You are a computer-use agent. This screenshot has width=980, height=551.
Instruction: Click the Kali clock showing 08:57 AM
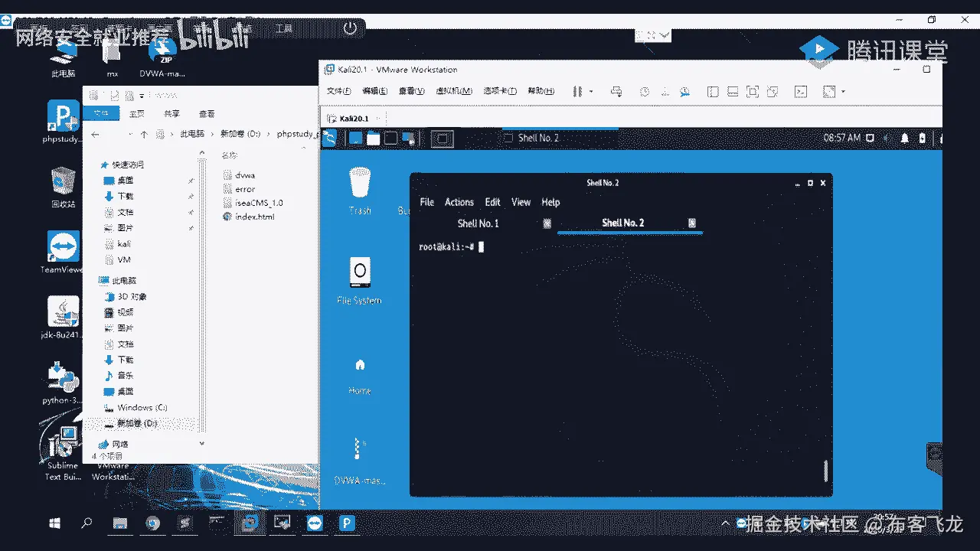842,138
